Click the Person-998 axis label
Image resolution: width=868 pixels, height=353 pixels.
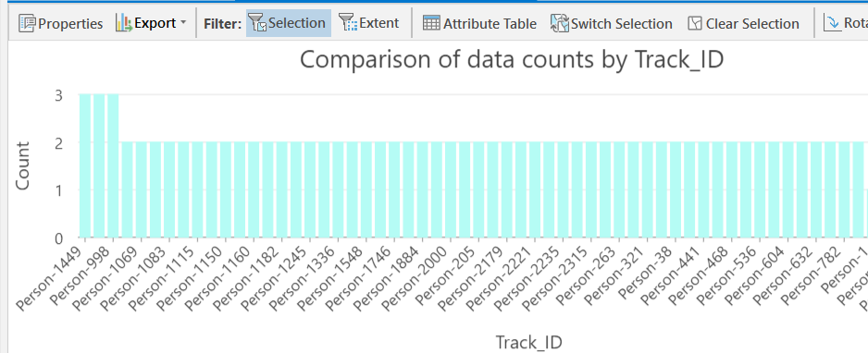[81, 275]
